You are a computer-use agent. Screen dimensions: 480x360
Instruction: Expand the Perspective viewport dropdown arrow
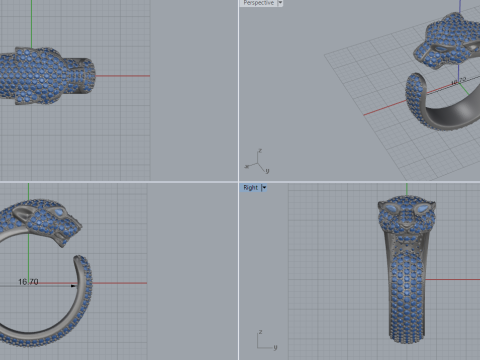[280, 3]
